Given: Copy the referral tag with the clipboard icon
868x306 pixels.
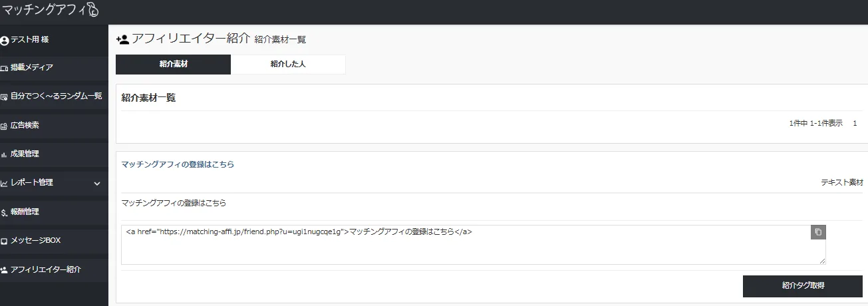Looking at the screenshot, I should [x=818, y=232].
